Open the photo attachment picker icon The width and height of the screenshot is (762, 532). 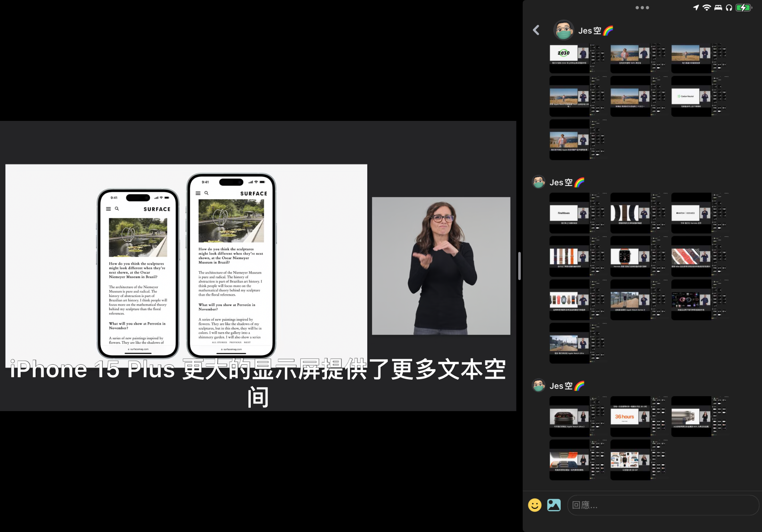(x=554, y=505)
